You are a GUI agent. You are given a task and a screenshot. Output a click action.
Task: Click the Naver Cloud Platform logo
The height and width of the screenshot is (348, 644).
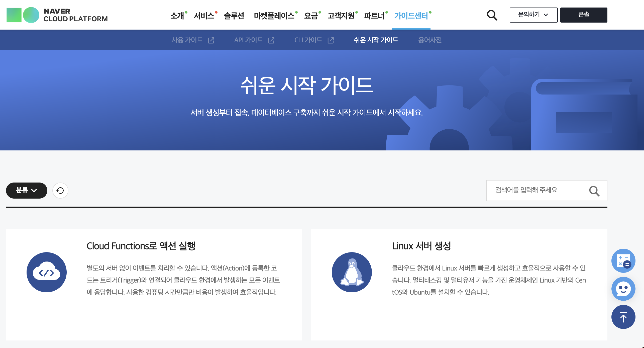click(57, 15)
